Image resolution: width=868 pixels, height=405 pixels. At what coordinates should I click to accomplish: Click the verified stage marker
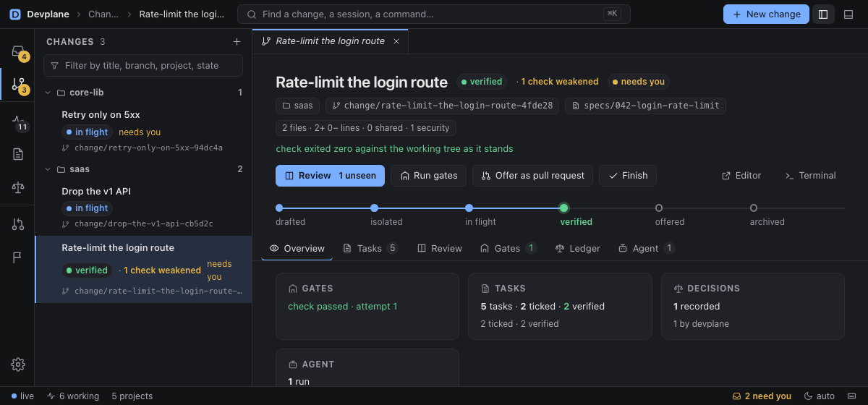(564, 208)
